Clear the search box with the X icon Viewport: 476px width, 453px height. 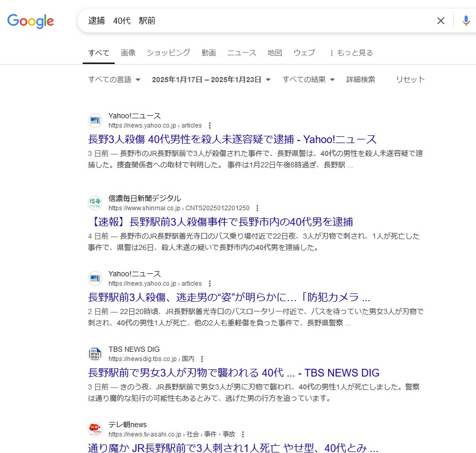[440, 21]
